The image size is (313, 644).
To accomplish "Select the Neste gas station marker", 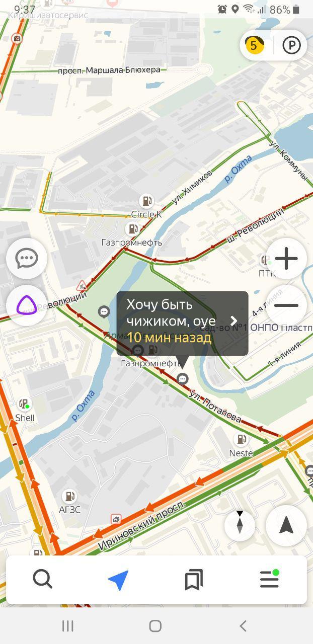I will point(241,439).
